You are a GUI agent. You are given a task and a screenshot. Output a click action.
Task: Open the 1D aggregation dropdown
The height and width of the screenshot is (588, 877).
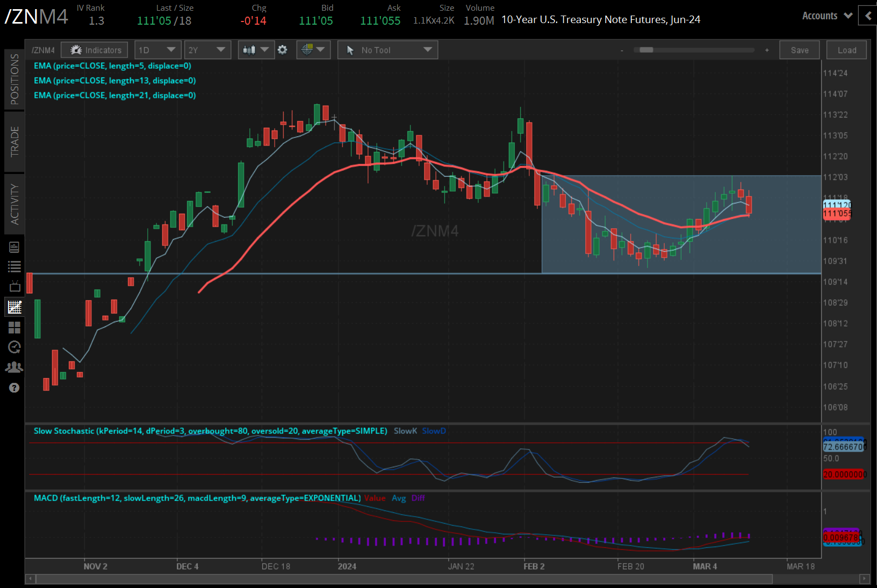tap(157, 49)
